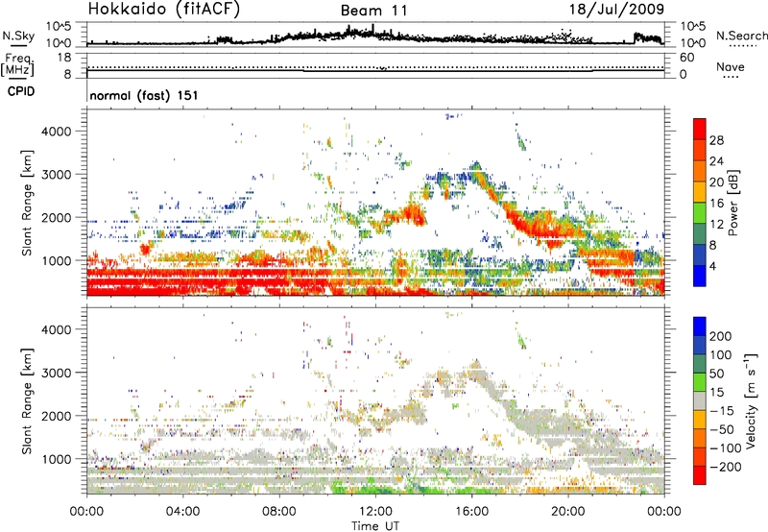This screenshot has width=768, height=532.
Task: Click light green 12-16 dB power segment
Action: click(700, 213)
